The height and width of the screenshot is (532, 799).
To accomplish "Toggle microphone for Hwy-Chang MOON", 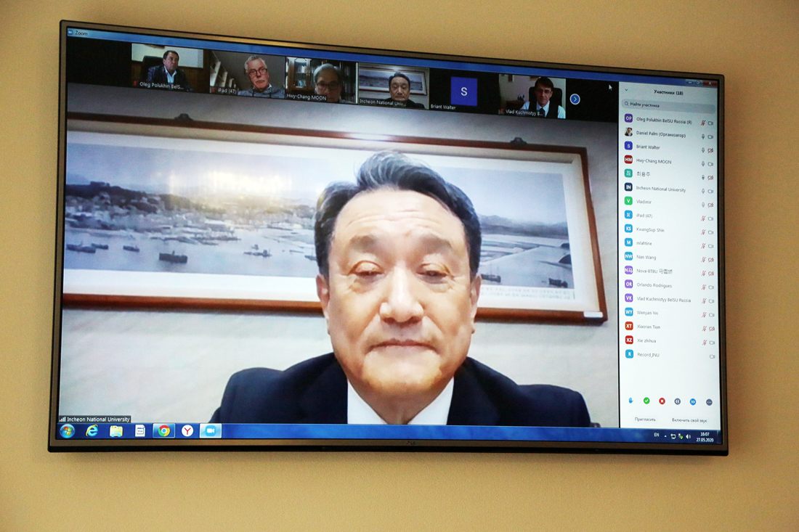I will (x=702, y=164).
